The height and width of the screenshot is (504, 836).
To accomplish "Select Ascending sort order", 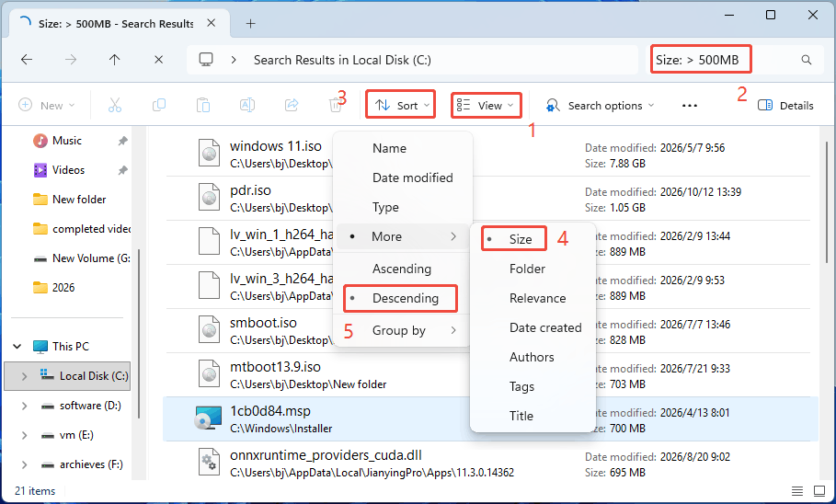I will tap(404, 269).
